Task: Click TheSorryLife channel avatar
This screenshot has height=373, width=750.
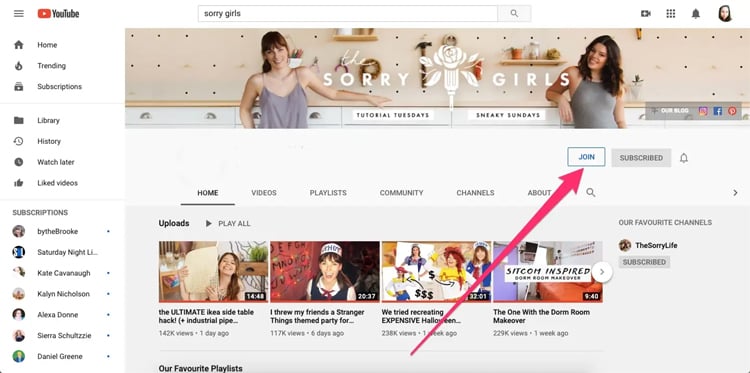Action: tap(625, 245)
